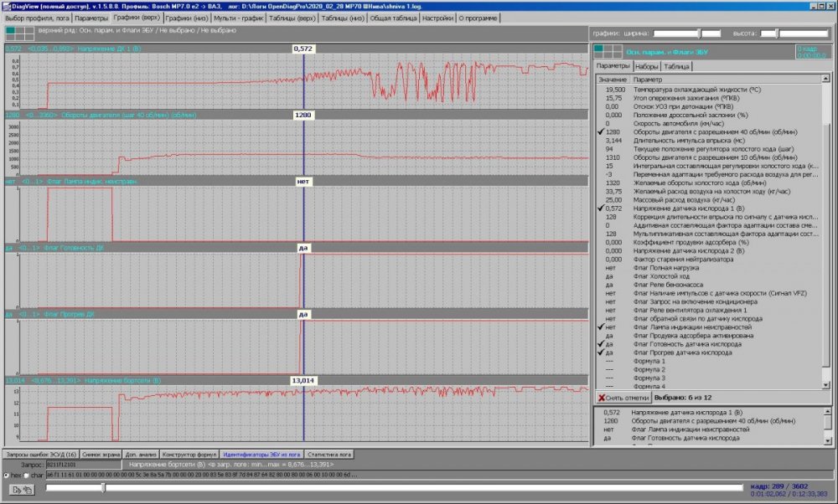Select the 'char' radio button
The width and height of the screenshot is (838, 504).
(26, 475)
